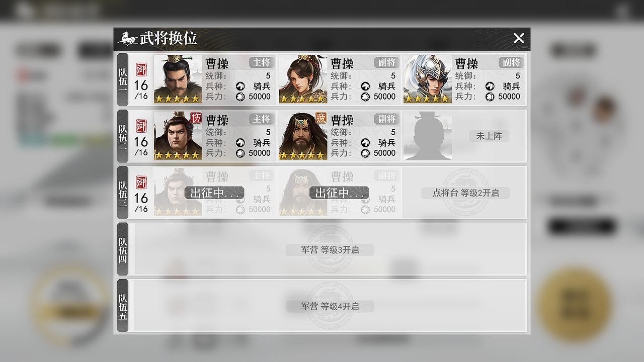Select team two's fatigued deputy general portrait
The image size is (644, 362).
tap(303, 136)
